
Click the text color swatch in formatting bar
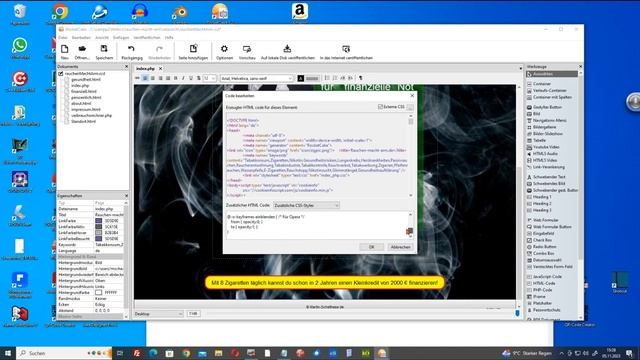tap(301, 78)
